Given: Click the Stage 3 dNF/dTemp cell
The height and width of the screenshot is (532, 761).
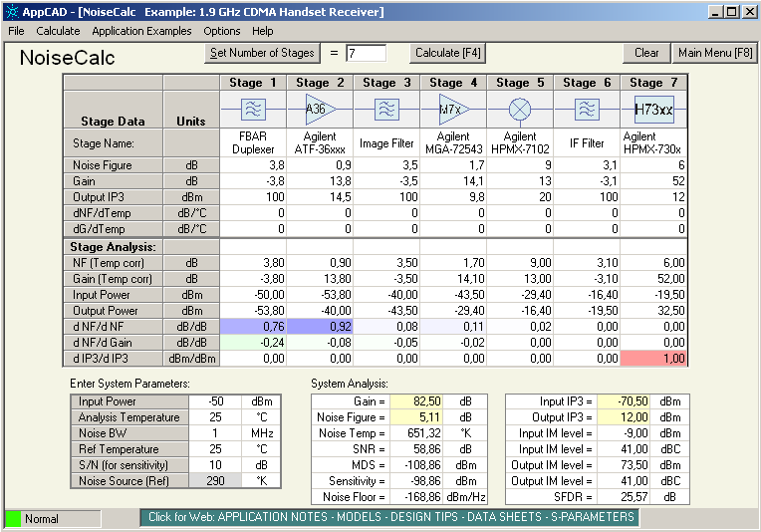Looking at the screenshot, I should (386, 213).
